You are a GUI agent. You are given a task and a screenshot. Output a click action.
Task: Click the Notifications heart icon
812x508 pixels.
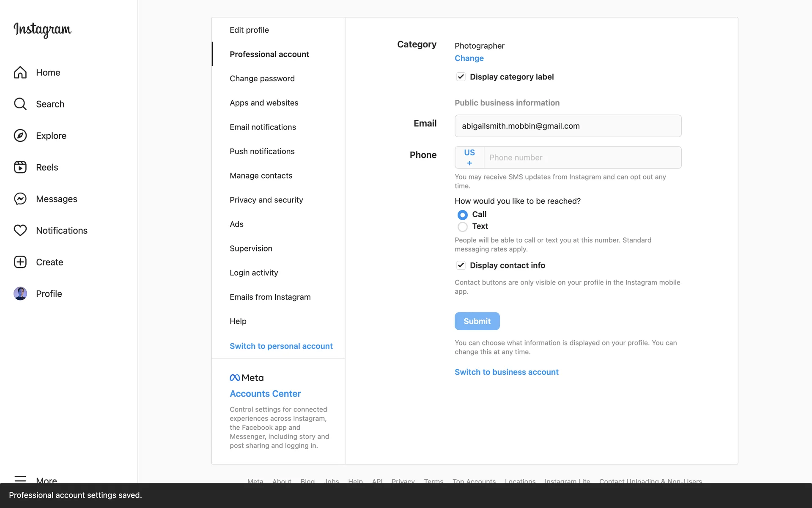20,230
